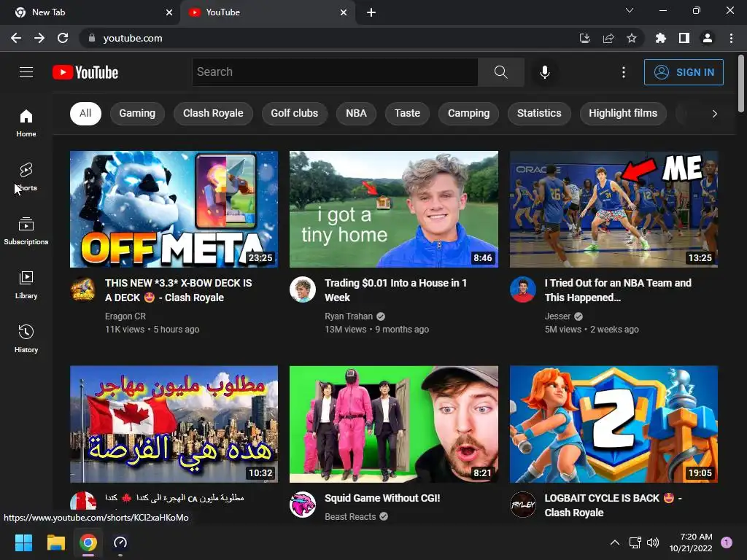This screenshot has height=560, width=747.
Task: Click the page vertical scrollbar
Action: pos(741,85)
